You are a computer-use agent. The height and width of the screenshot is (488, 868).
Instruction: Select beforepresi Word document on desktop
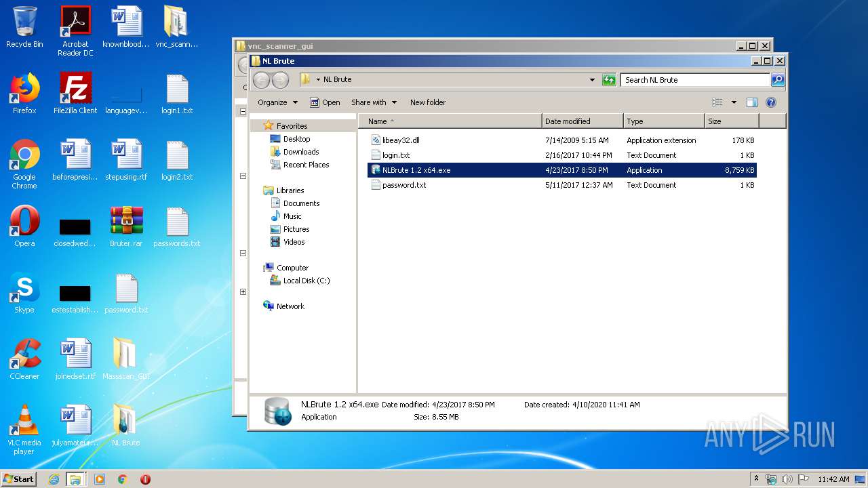click(x=75, y=160)
